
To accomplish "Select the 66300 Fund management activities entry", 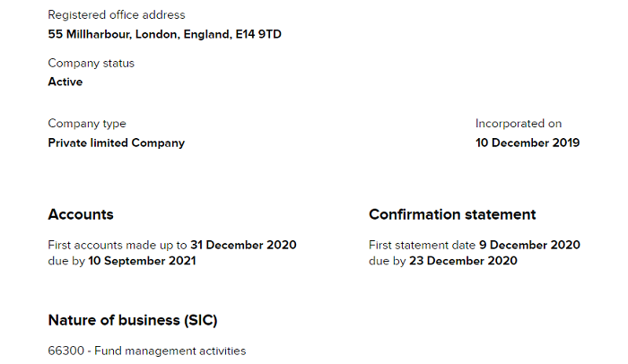I will [146, 351].
